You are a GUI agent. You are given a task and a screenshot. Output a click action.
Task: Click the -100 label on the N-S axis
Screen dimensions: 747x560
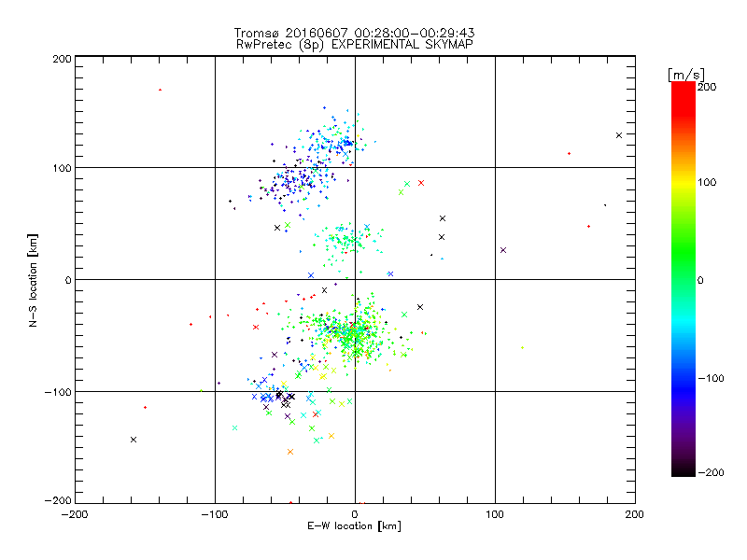pyautogui.click(x=58, y=392)
